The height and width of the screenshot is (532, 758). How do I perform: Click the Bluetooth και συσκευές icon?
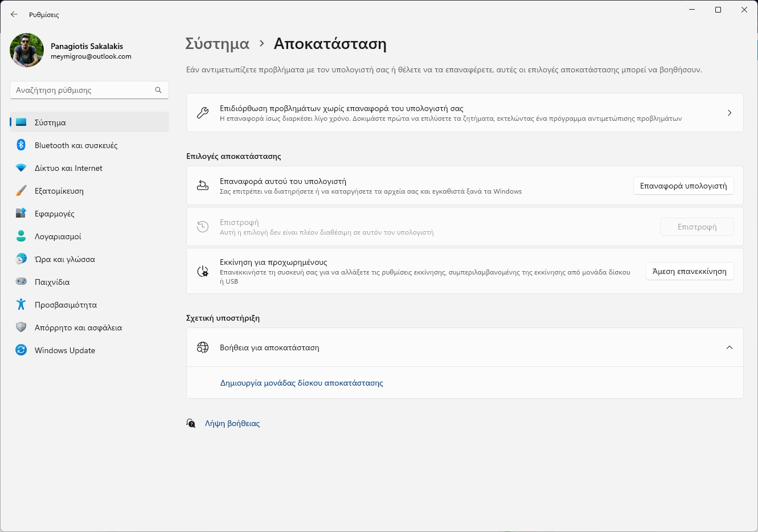[21, 145]
